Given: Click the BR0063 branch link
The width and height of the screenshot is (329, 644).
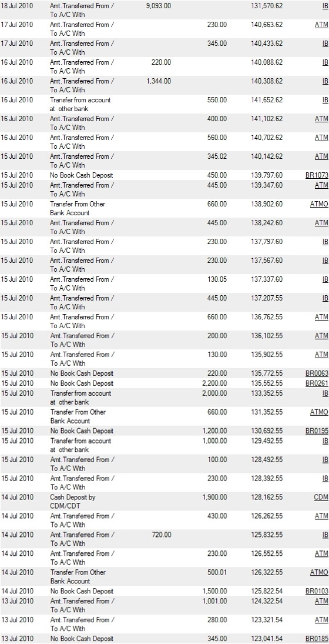Looking at the screenshot, I should coord(317,373).
